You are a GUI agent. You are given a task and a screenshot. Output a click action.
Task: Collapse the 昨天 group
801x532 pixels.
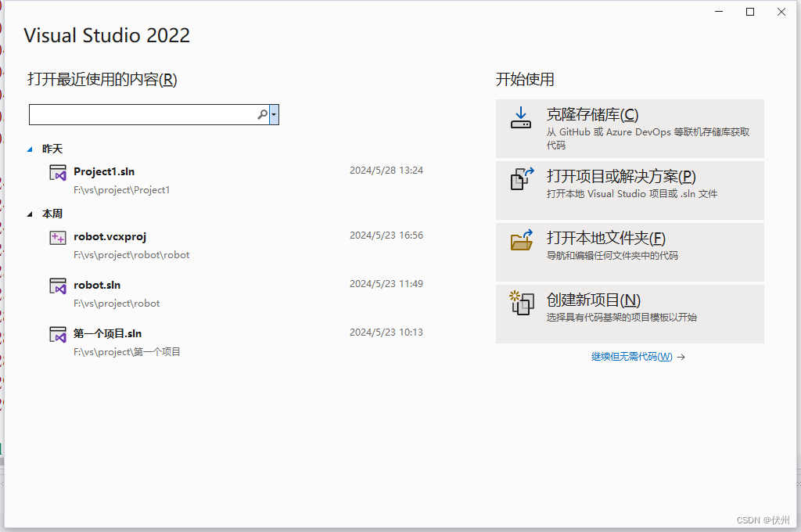click(30, 149)
